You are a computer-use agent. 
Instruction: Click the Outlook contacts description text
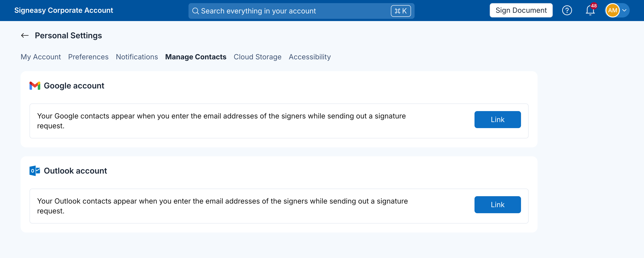(222, 206)
